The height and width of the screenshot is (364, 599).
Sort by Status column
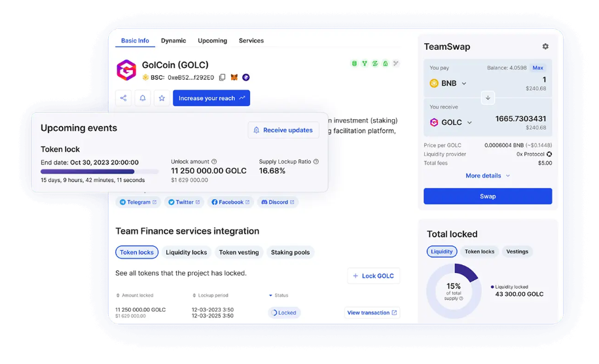click(x=278, y=295)
